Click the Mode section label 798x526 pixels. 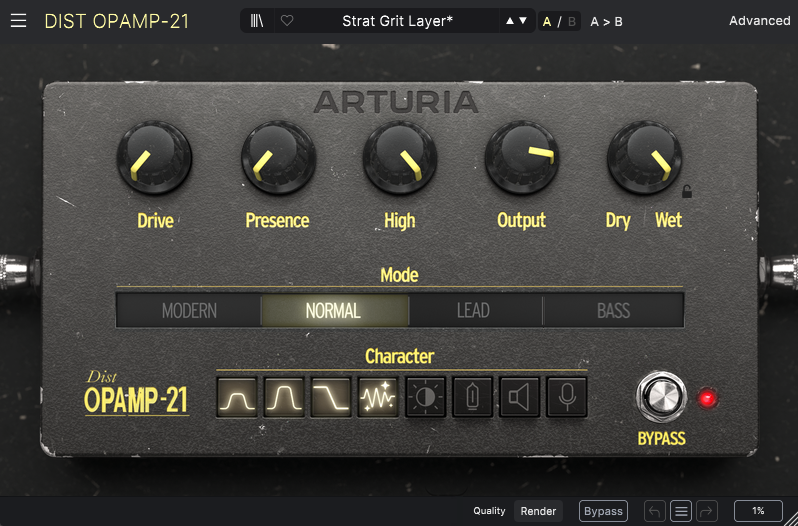pyautogui.click(x=400, y=275)
